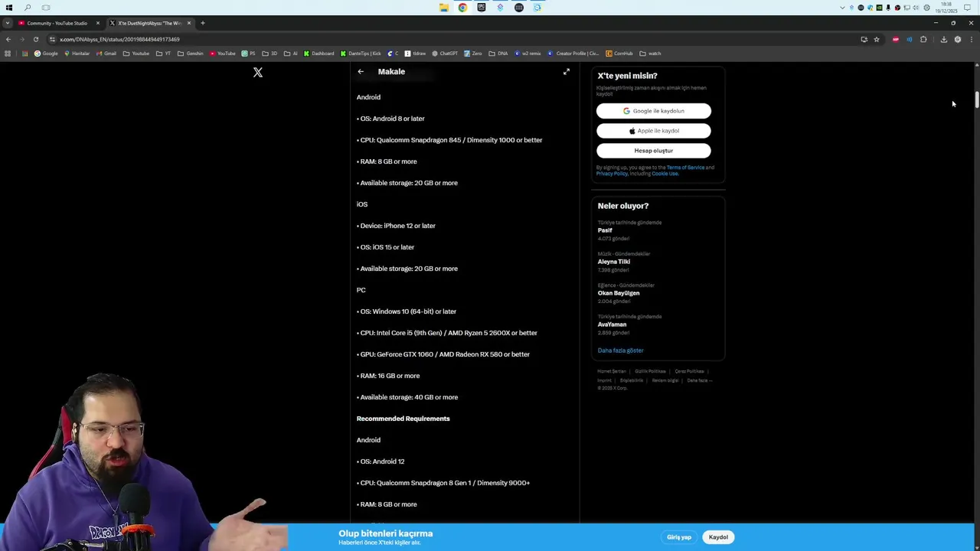Viewport: 980px width, 551px height.
Task: Expand the watch bookmarks folder
Action: coord(650,54)
